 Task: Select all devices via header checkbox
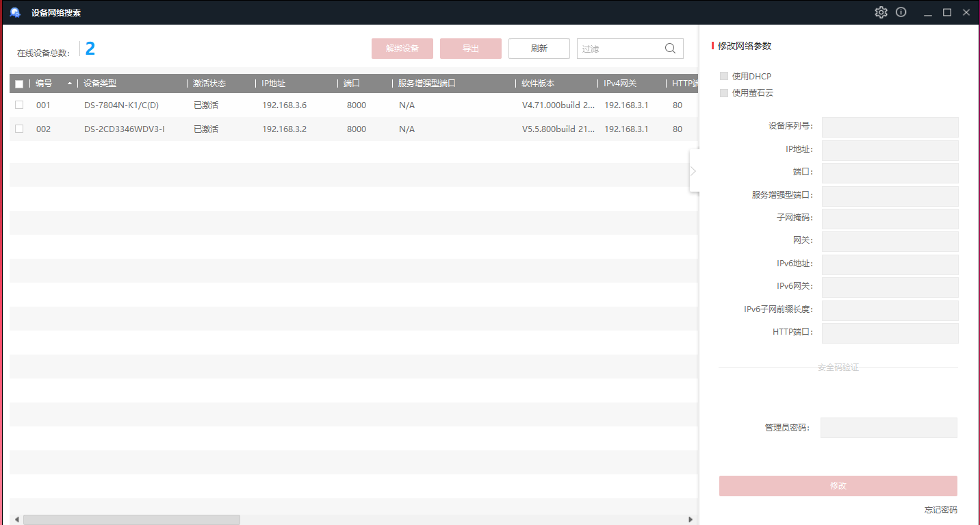(x=18, y=83)
